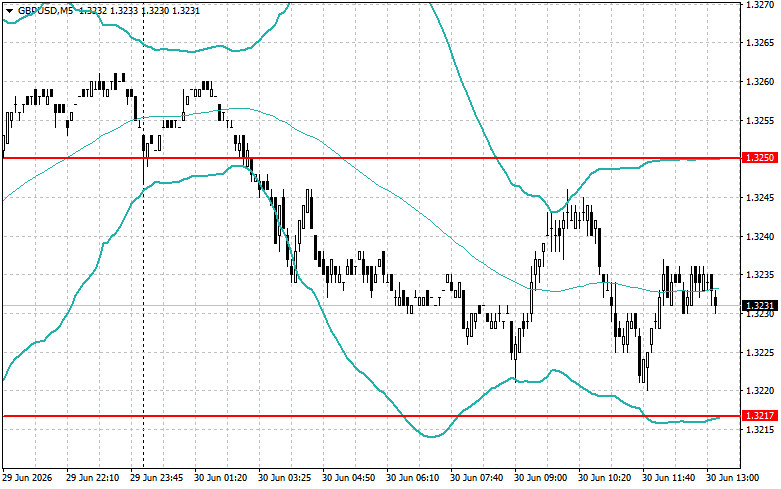781x489 pixels.
Task: Click the 1.3245 price scale label
Action: pos(760,198)
